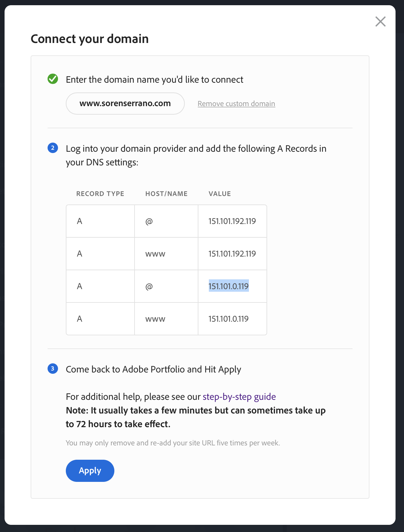Click the step 3 numbered badge
Viewport: 404px width, 532px height.
pos(53,369)
